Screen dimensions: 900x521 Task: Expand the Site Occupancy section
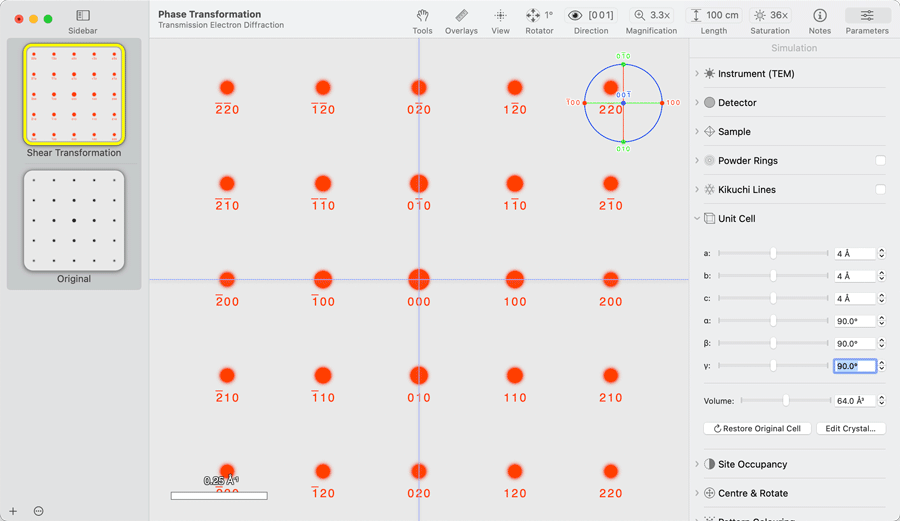tap(697, 464)
